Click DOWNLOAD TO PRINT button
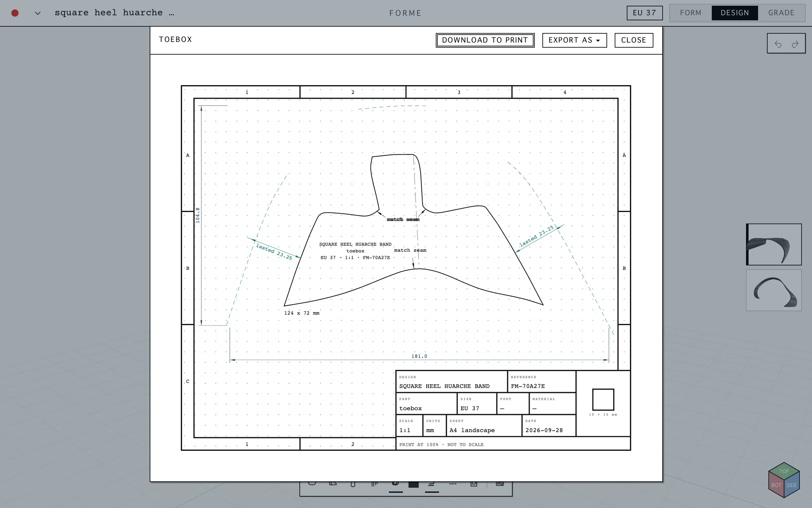 coord(485,40)
